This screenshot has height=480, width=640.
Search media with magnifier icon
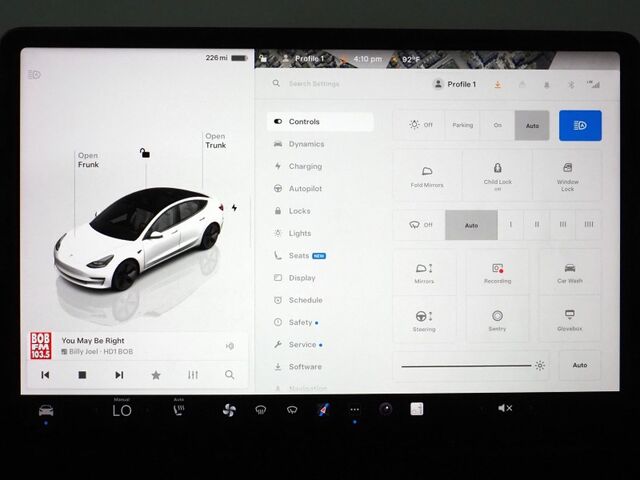[229, 375]
